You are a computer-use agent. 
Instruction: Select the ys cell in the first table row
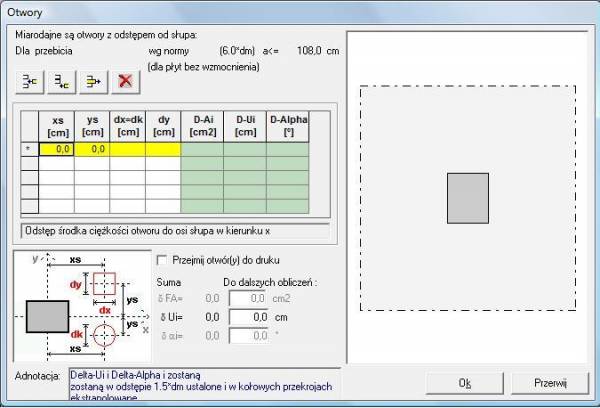pyautogui.click(x=92, y=149)
